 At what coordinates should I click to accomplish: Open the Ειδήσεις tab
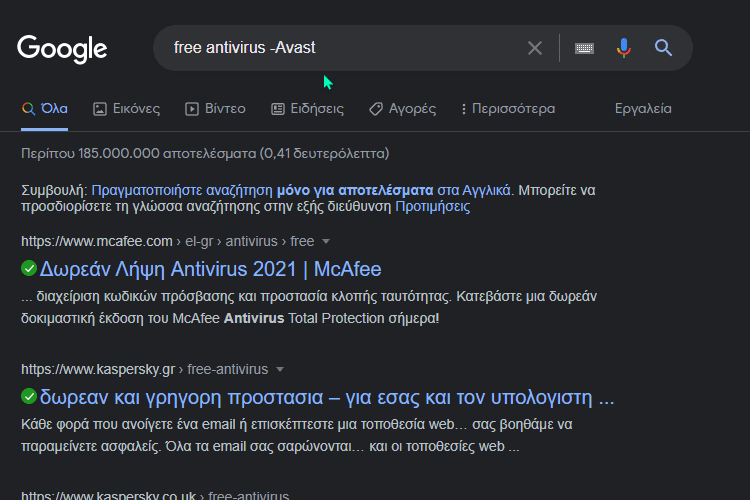point(307,109)
